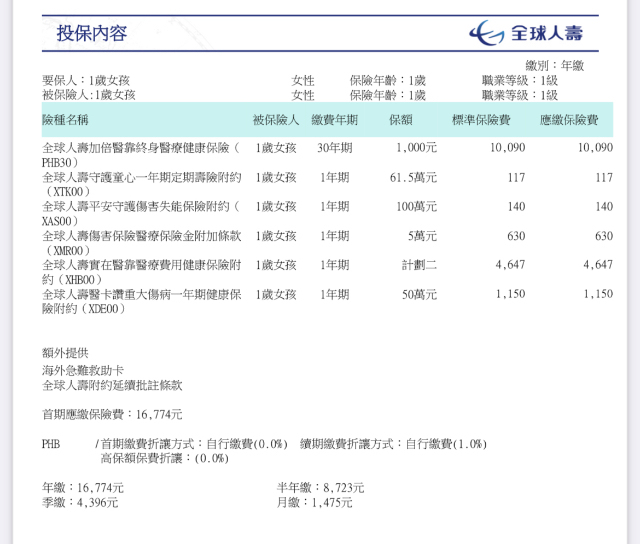Select the 要保人：1歲女孩 line
This screenshot has height=544, width=640.
pyautogui.click(x=86, y=80)
